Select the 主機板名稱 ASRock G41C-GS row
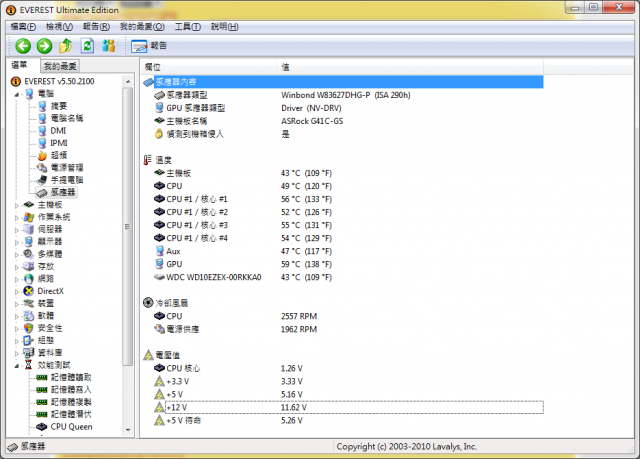This screenshot has width=640, height=459. tap(343, 121)
